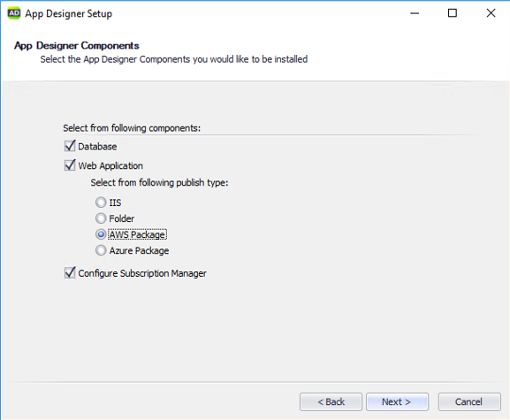Go to the next setup step

(x=397, y=401)
